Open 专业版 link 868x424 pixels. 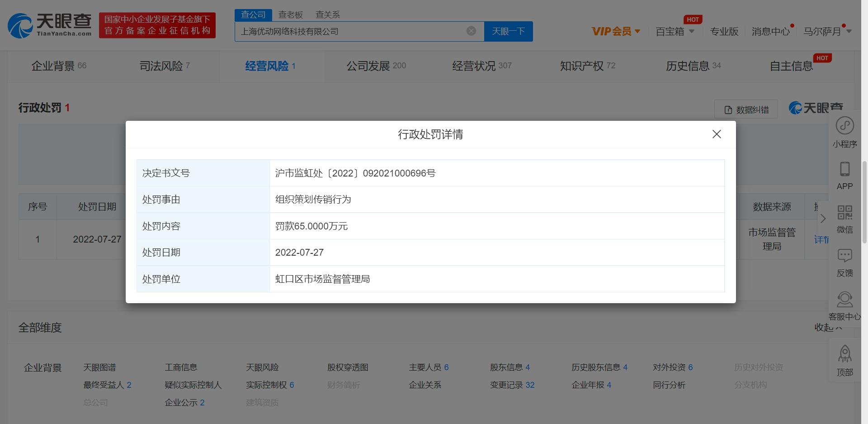pyautogui.click(x=724, y=31)
